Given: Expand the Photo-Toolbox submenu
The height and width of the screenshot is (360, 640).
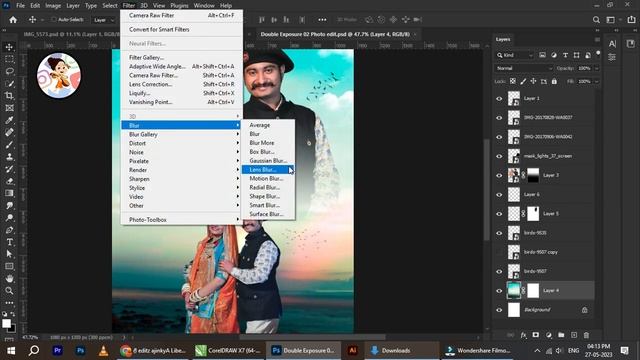Looking at the screenshot, I should point(182,220).
